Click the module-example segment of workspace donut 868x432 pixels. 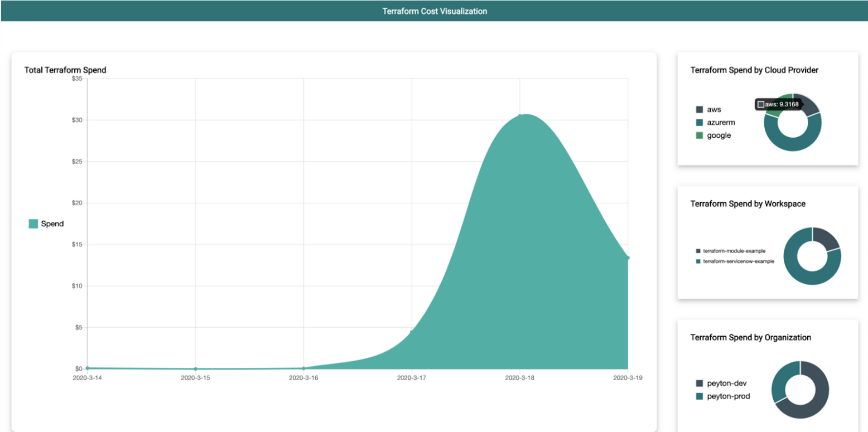pyautogui.click(x=827, y=238)
